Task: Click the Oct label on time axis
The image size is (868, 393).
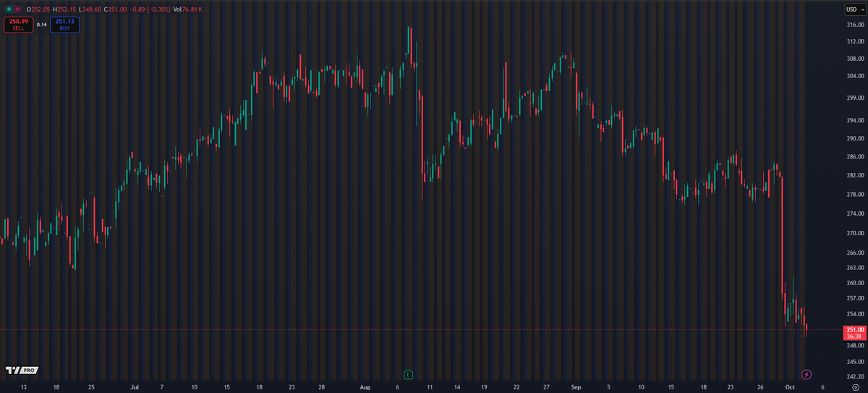Action: pos(790,387)
